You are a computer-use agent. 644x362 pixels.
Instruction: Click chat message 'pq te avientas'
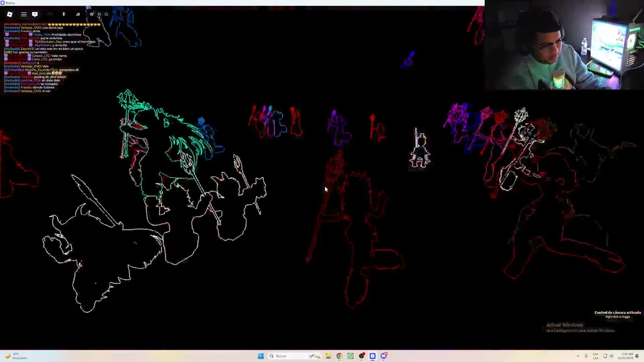pyautogui.click(x=51, y=38)
